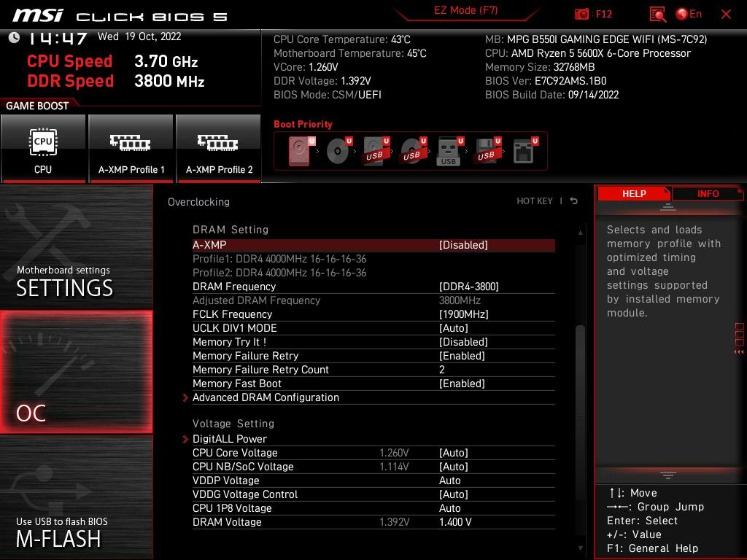Click the help panel bottom collapse handle
747x560 pixels.
coord(668,475)
